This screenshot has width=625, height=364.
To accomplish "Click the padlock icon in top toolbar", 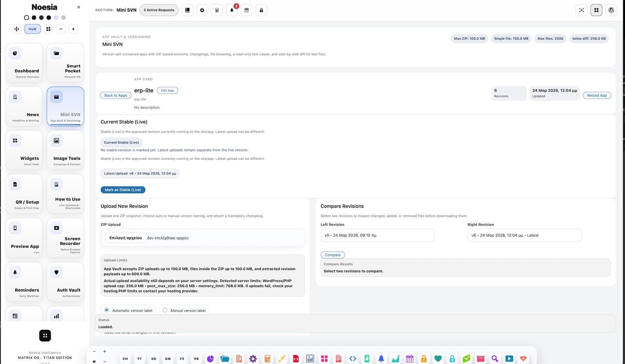I will click(x=261, y=10).
